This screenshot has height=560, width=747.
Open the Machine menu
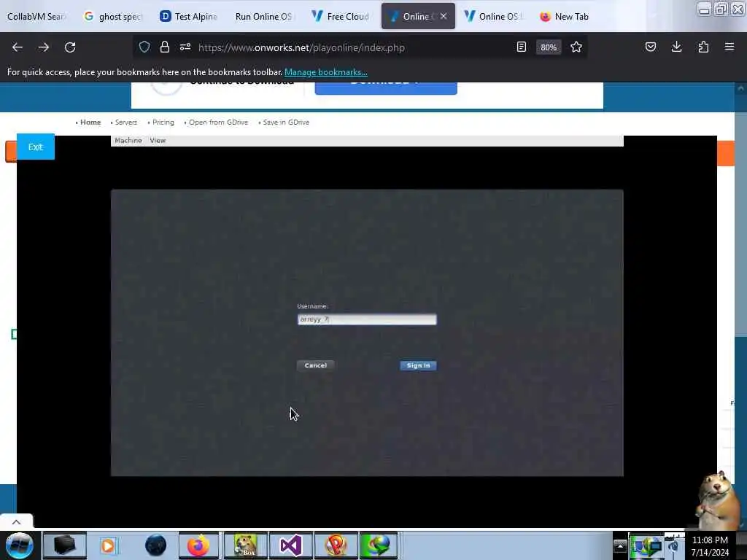(x=128, y=141)
